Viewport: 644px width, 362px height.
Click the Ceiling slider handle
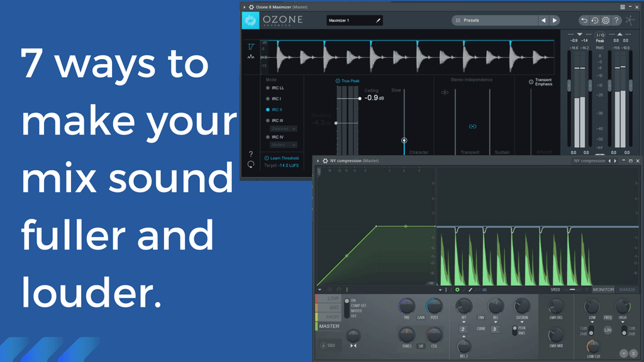coord(360,99)
